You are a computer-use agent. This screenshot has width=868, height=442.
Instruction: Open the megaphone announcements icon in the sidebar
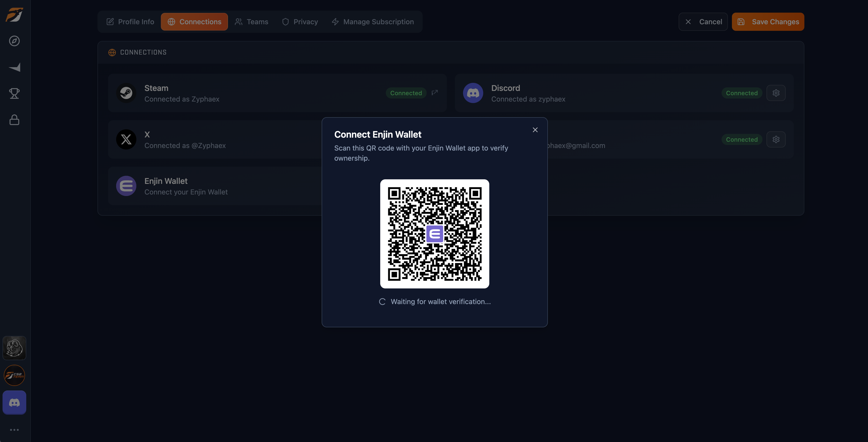click(14, 67)
